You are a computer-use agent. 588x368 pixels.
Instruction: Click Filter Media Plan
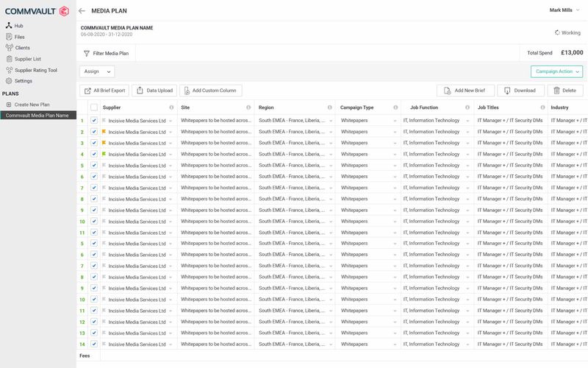pos(106,53)
